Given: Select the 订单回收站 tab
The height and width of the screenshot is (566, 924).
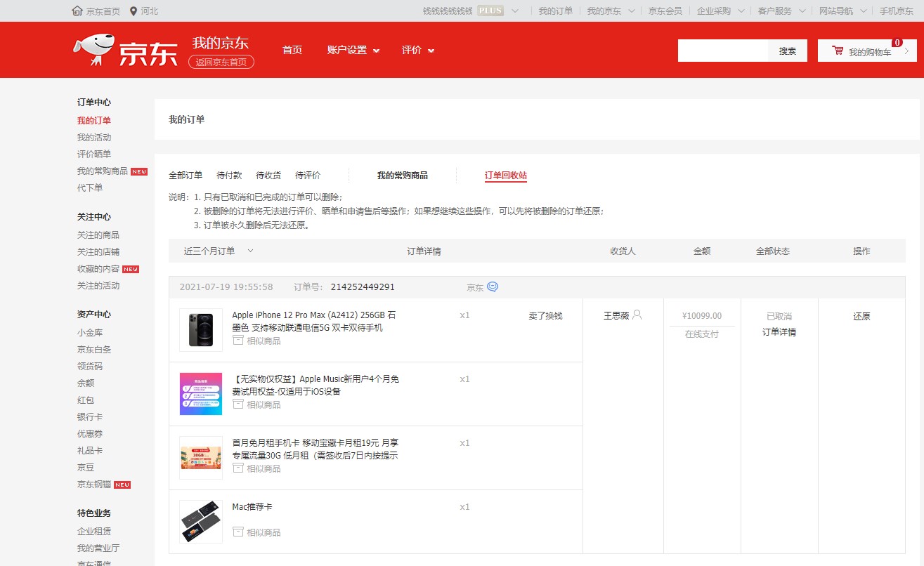Looking at the screenshot, I should 506,175.
